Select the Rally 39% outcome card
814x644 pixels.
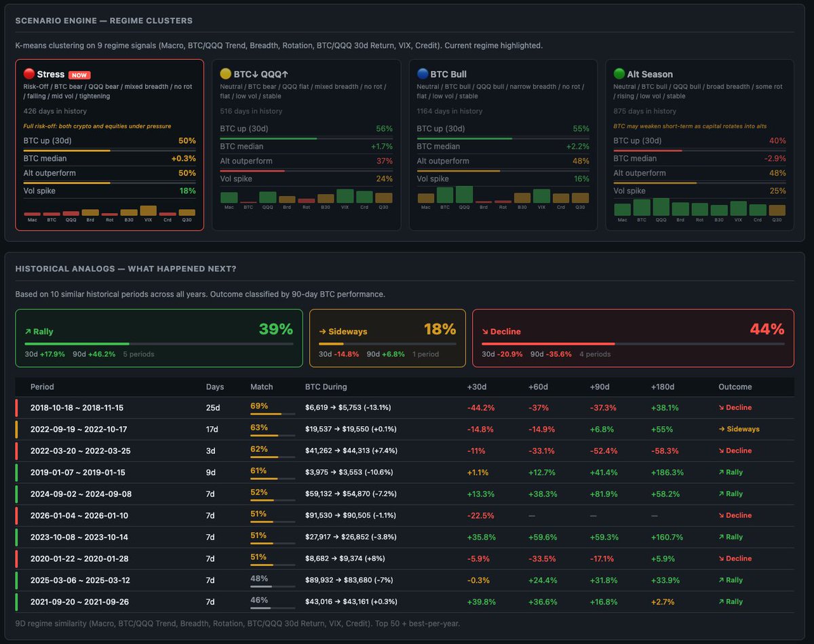[x=159, y=338]
